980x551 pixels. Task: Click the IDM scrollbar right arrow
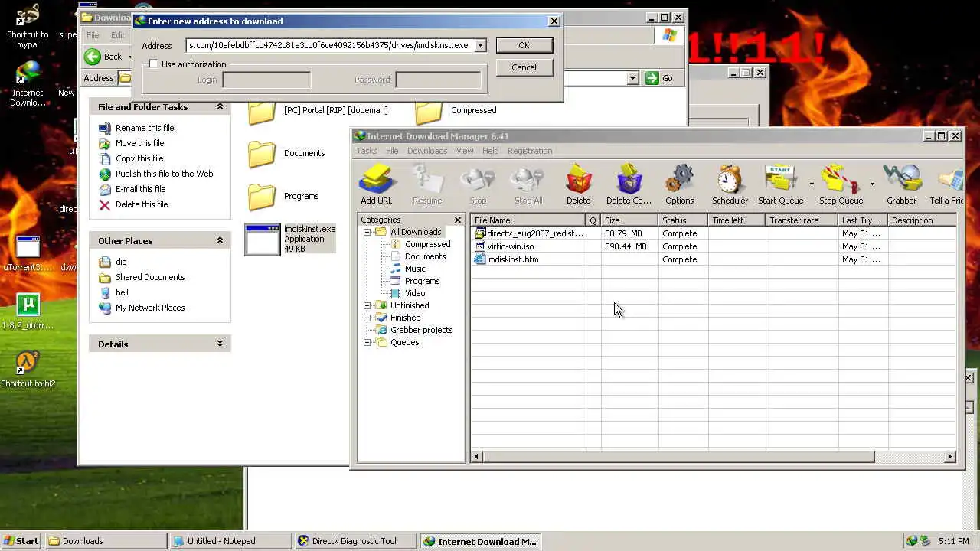(950, 457)
